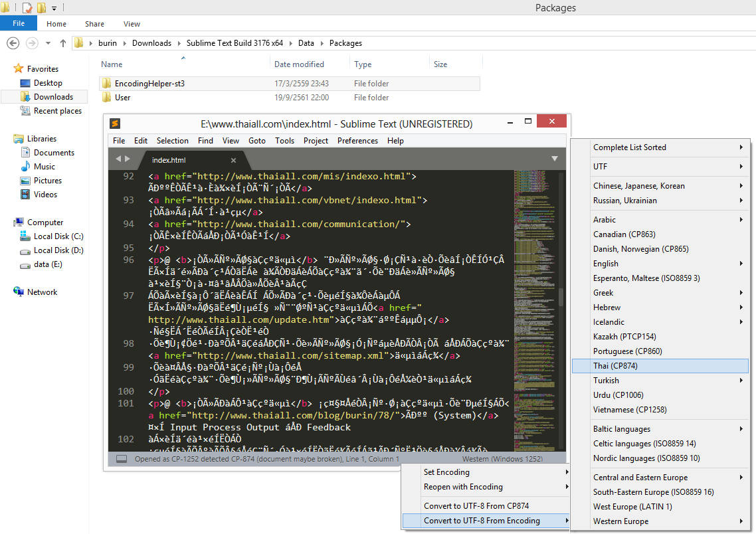
Task: Sort files by Date modified column
Action: [x=299, y=64]
